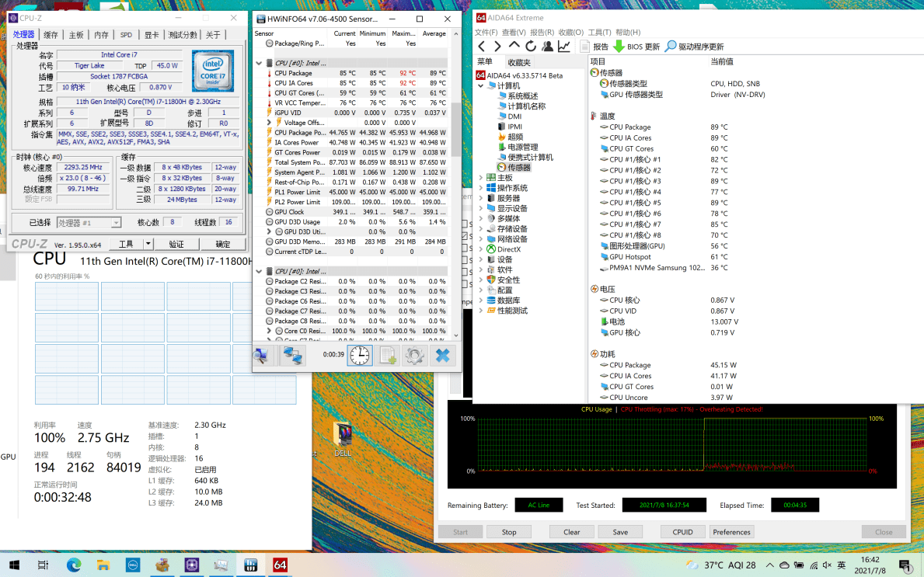Click the back arrow in AIDA64 toolbar
924x577 pixels.
pyautogui.click(x=482, y=47)
